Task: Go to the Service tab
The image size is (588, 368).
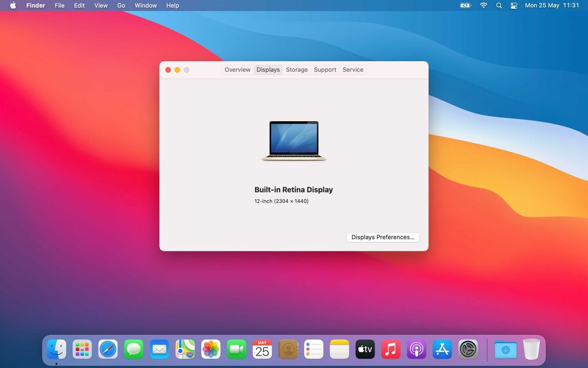Action: [x=353, y=70]
